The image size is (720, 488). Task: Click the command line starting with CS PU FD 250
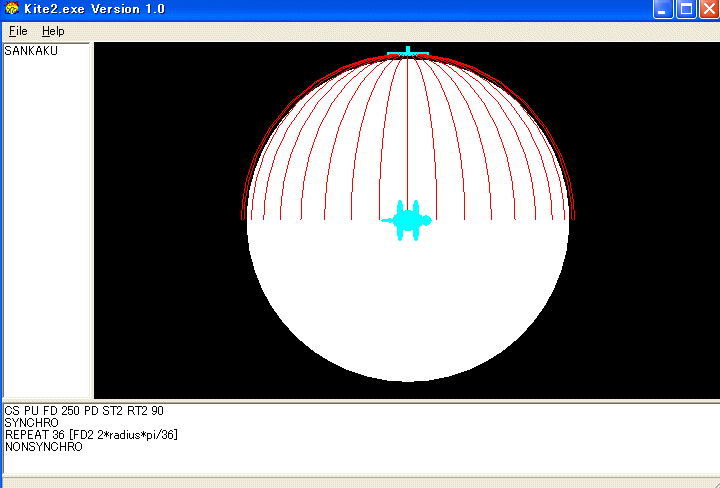pos(84,410)
